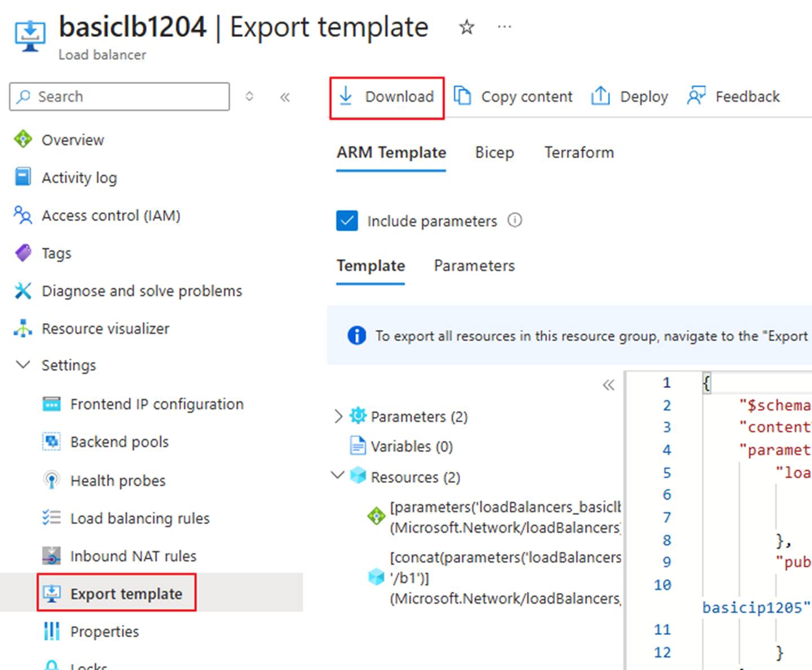Image resolution: width=812 pixels, height=670 pixels.
Task: Collapse the Resources (2) tree node
Action: [x=338, y=475]
